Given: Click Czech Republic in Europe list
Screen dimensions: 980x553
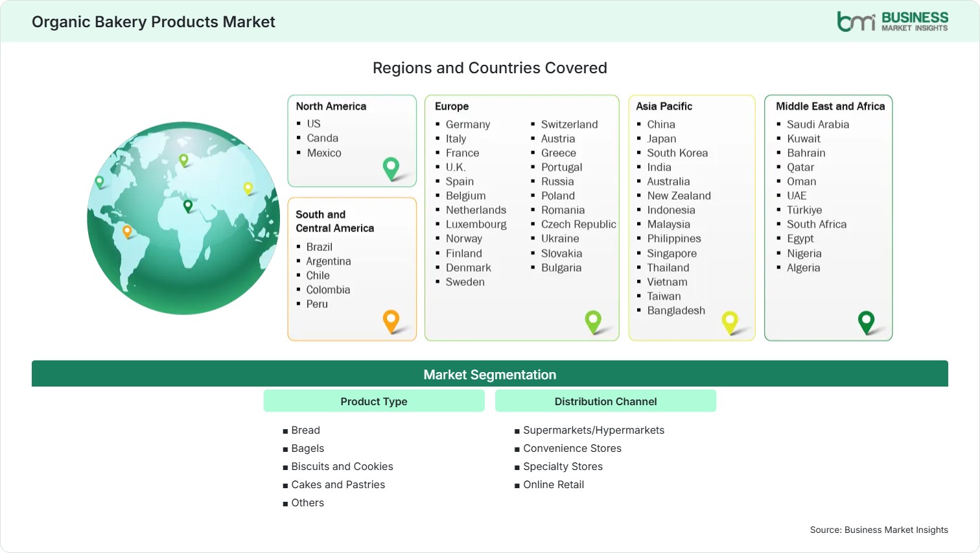Looking at the screenshot, I should click(579, 224).
